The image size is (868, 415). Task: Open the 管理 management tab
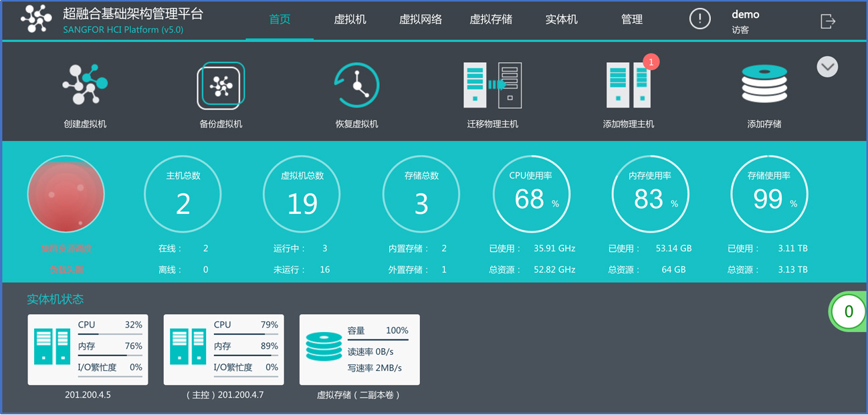(631, 19)
